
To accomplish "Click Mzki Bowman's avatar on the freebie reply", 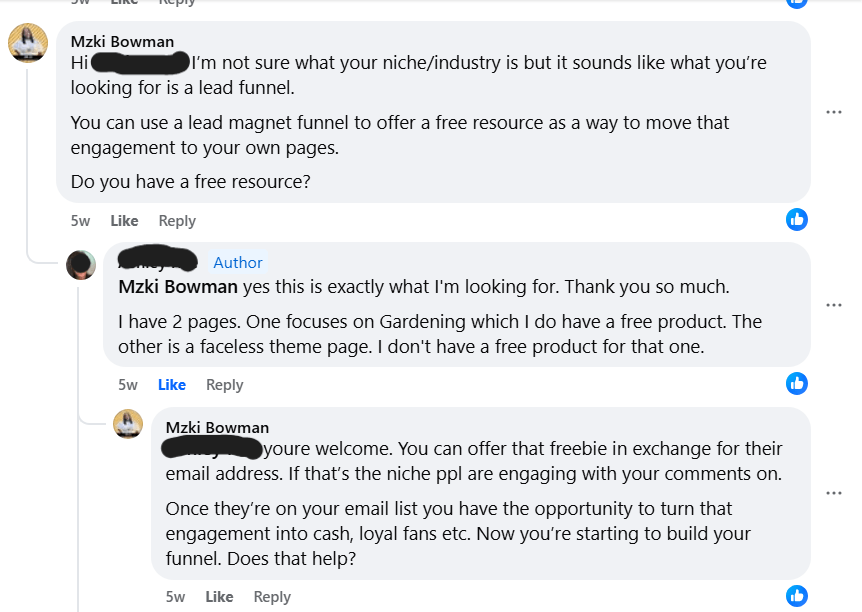I will tap(128, 424).
